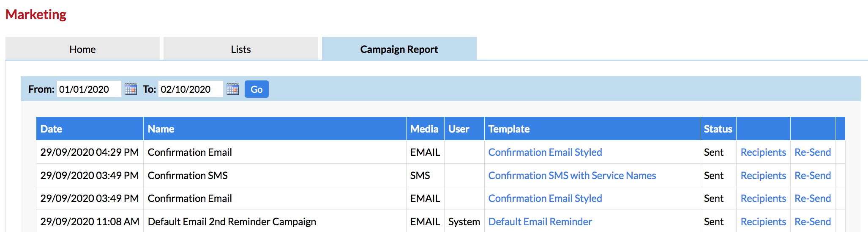
Task: Re-Send the 03:49 PM Confirmation Email
Action: (x=813, y=199)
